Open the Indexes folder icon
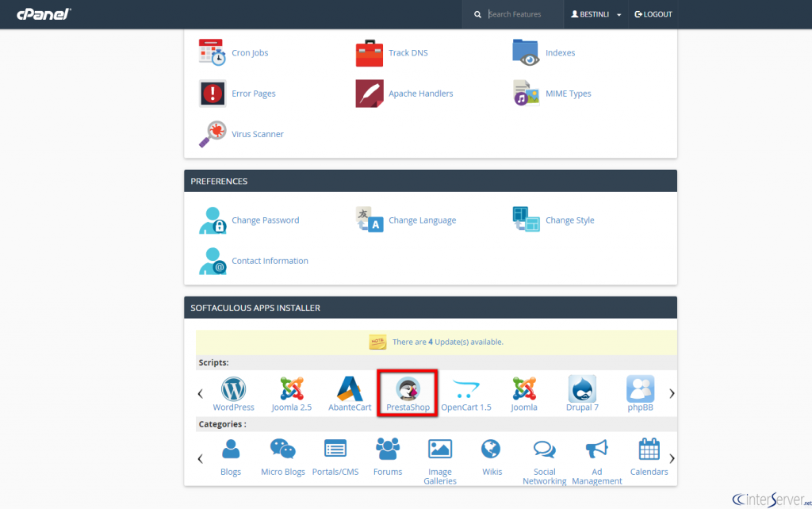This screenshot has height=509, width=812. (527, 52)
